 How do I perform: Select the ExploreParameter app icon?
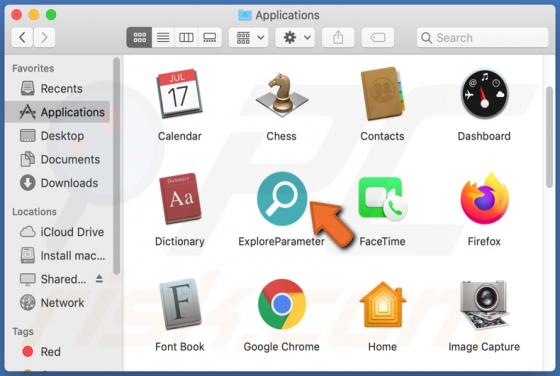tap(282, 199)
